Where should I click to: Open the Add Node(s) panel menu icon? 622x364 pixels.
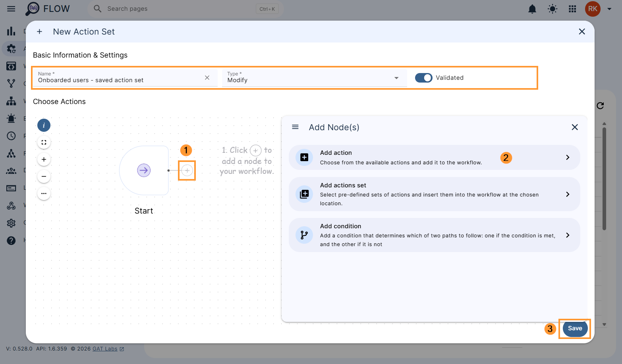tap(295, 127)
